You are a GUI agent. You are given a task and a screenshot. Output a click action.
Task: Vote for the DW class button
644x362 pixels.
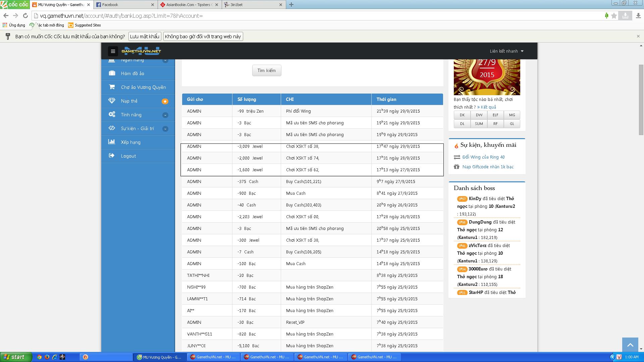coord(479,115)
